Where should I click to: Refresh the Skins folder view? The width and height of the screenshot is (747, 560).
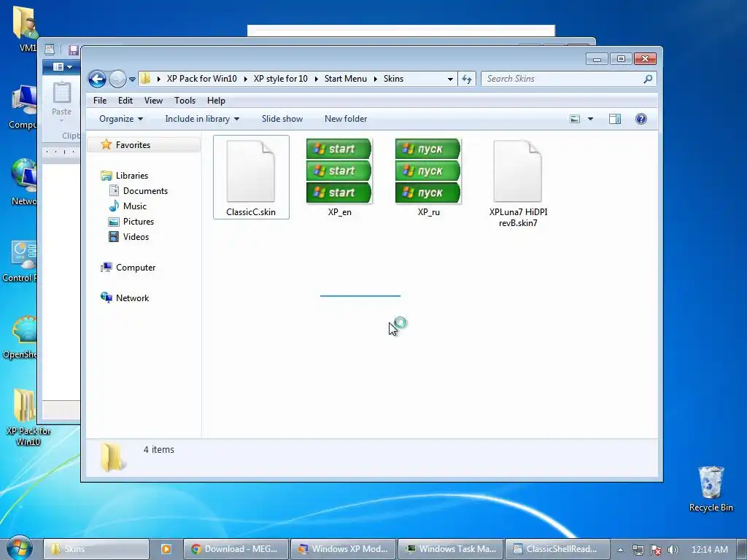click(x=467, y=79)
